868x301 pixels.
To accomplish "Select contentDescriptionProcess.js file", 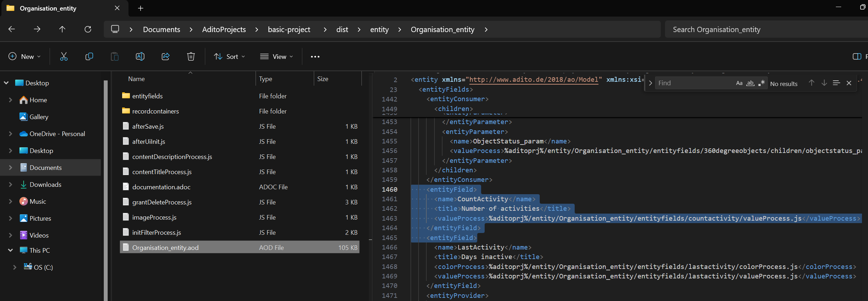I will [240, 156].
